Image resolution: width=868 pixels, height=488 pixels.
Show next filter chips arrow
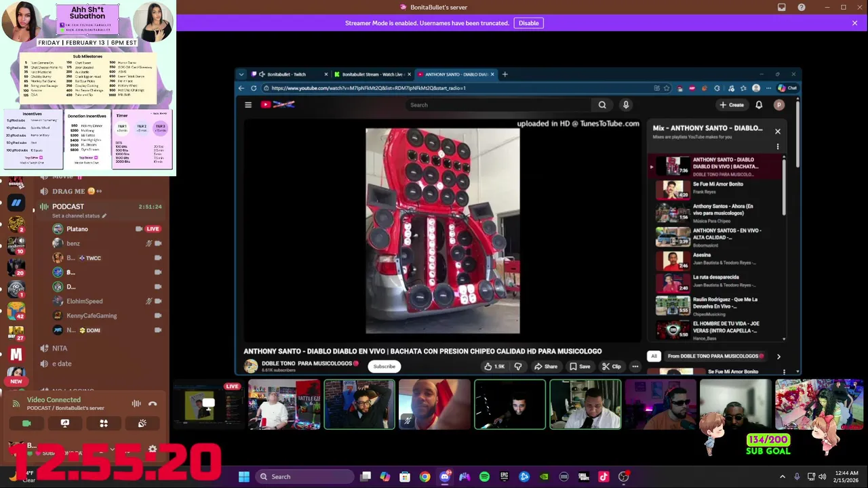[x=778, y=356]
